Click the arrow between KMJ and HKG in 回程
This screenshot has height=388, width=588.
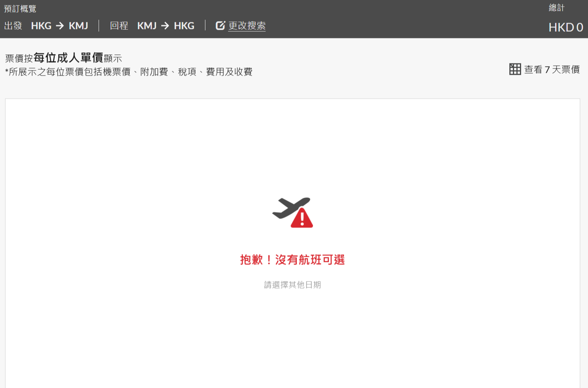pos(165,26)
